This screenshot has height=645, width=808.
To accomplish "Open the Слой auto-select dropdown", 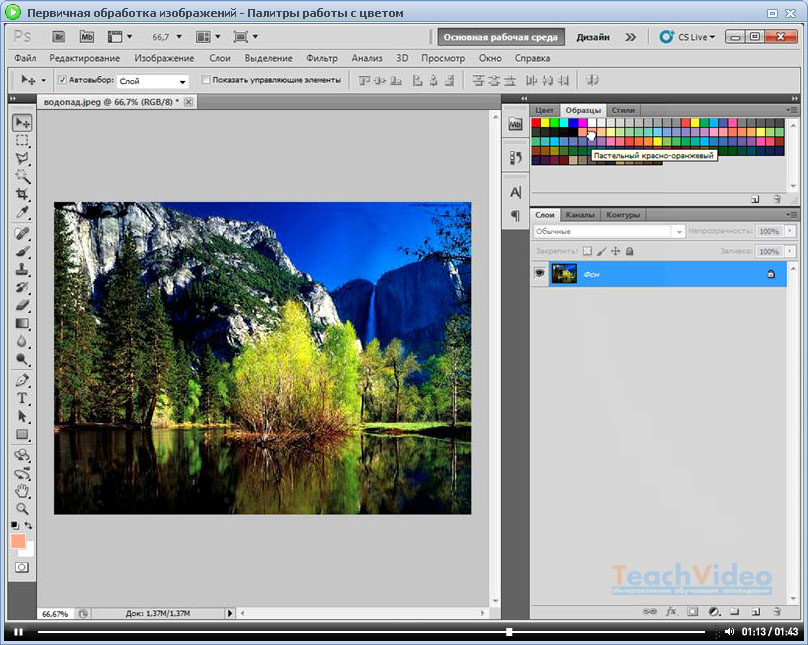I will pos(153,81).
